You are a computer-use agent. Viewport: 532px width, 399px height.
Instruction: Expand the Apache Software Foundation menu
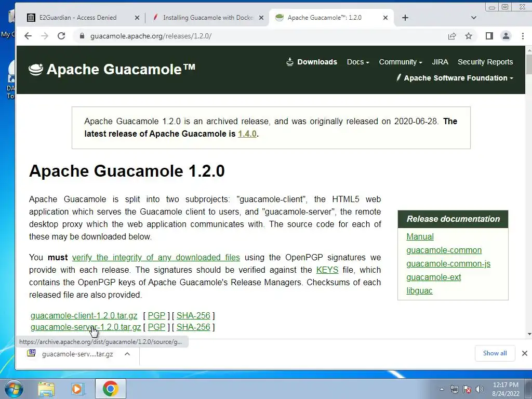[455, 78]
